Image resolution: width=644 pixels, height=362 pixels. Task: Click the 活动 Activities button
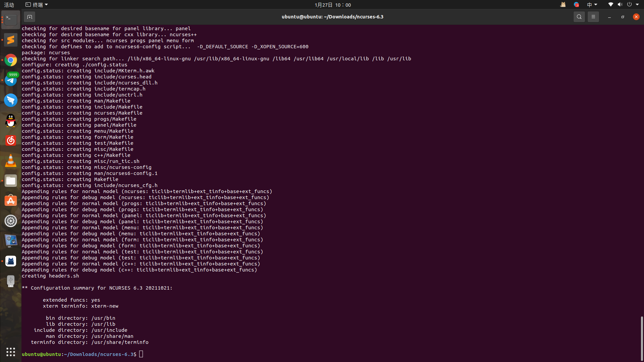coord(9,5)
